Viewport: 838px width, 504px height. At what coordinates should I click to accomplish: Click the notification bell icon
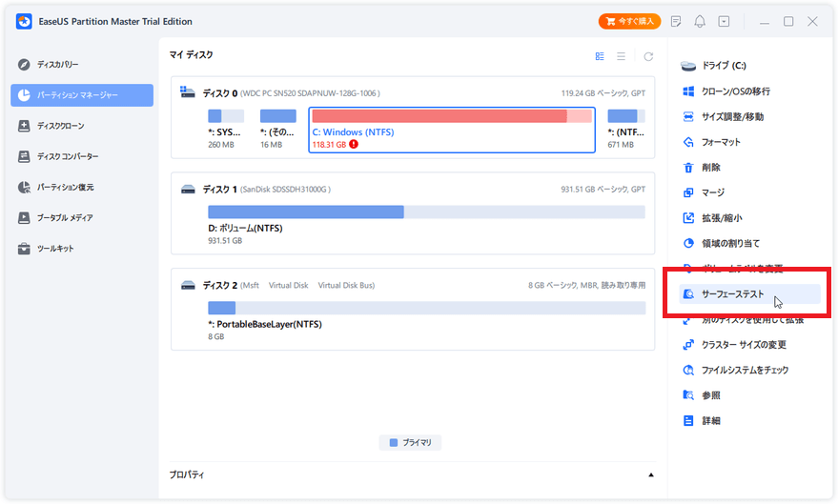tap(701, 21)
